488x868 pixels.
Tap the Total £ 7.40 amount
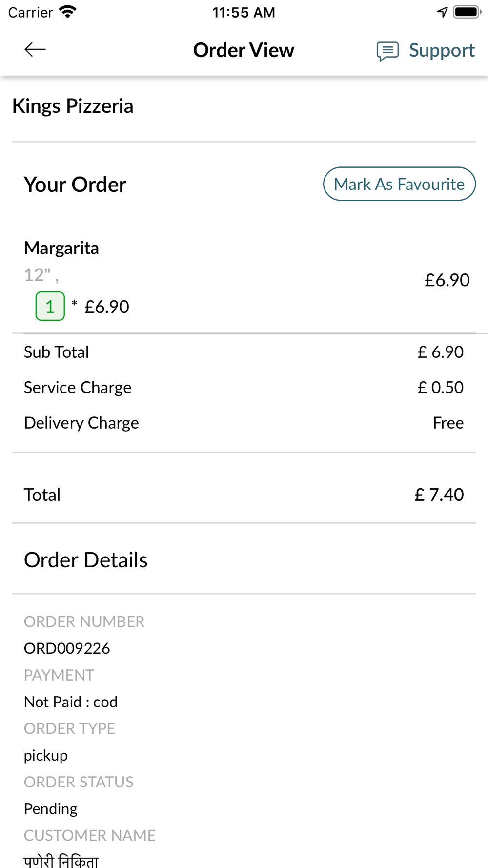[x=439, y=495]
